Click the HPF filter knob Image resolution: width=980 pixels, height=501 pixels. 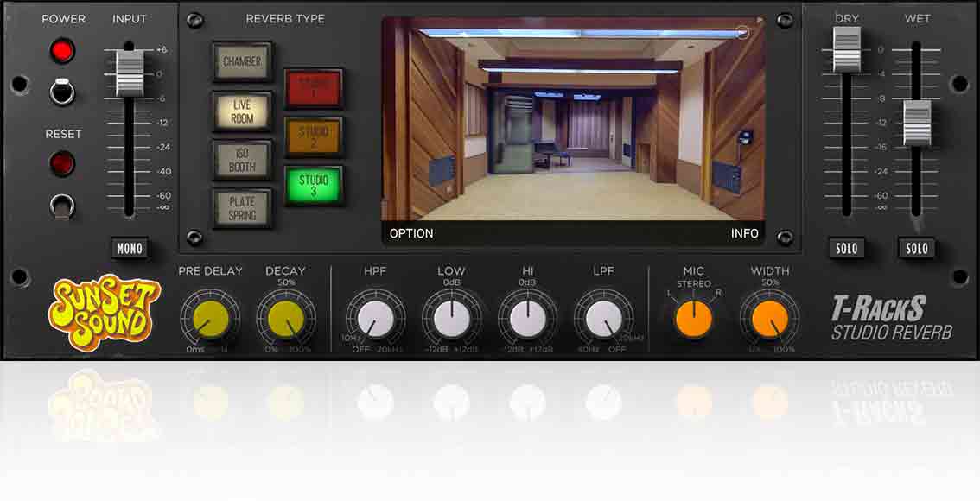(x=377, y=318)
